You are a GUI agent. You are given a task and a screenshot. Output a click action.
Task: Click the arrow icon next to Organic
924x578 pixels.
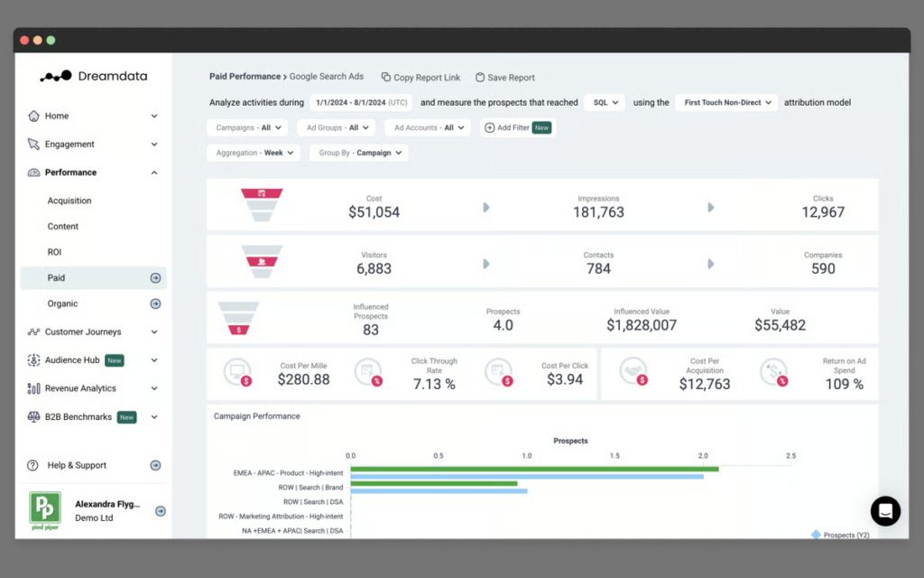coord(155,303)
